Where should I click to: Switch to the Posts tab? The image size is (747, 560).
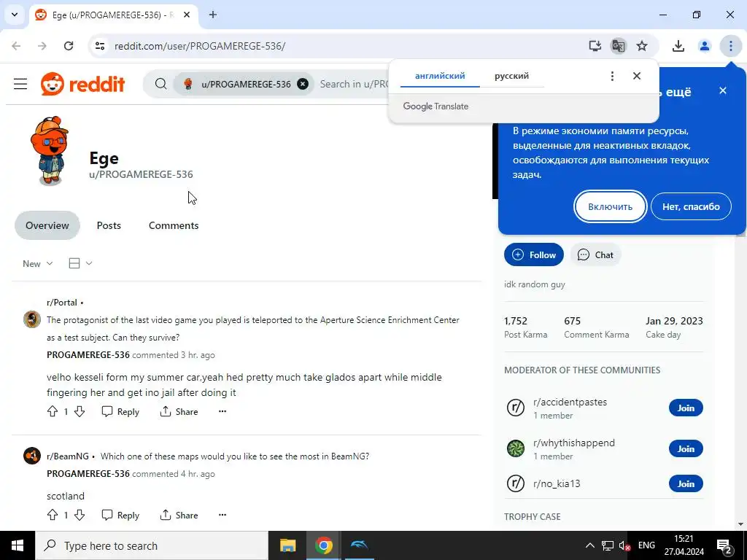point(109,226)
